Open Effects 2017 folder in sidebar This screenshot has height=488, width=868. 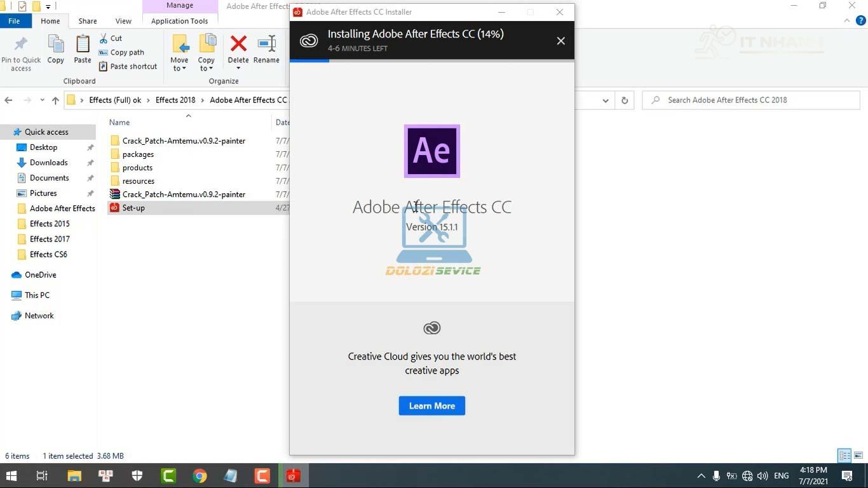pos(50,238)
